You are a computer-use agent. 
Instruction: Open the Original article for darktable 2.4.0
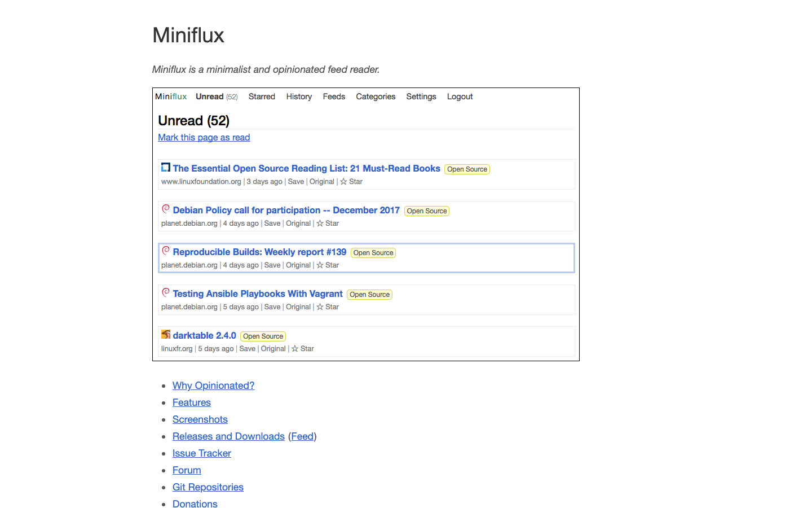coord(273,348)
